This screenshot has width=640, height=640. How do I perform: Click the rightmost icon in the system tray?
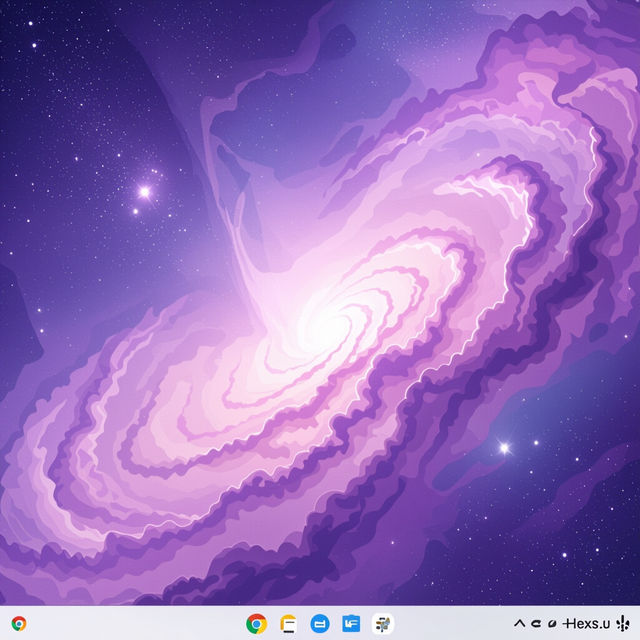(622, 623)
